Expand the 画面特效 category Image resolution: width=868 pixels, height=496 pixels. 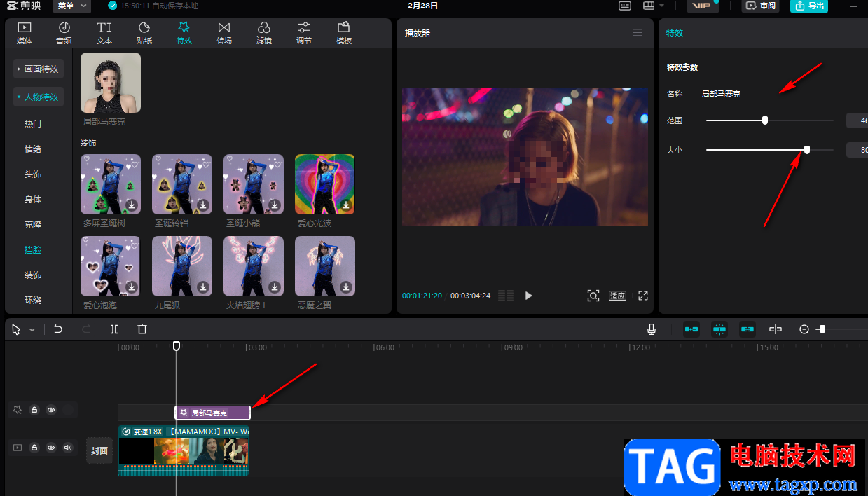39,69
